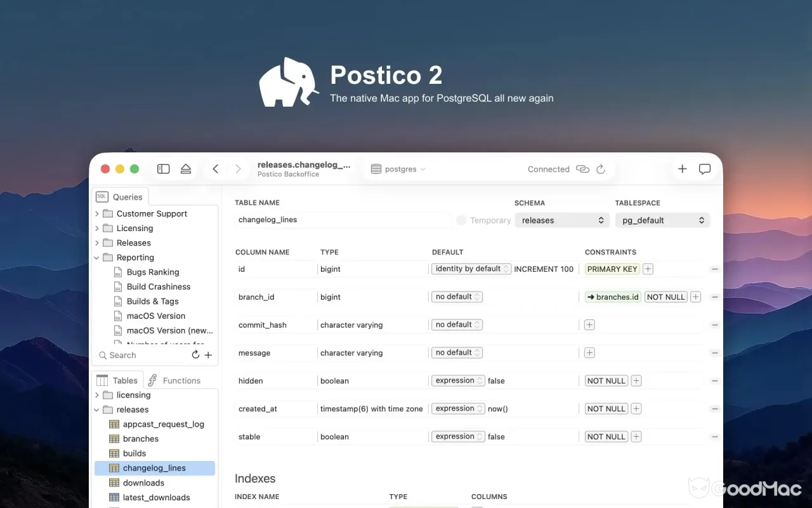Open the Schema dropdown showing releases
The height and width of the screenshot is (508, 812).
563,220
